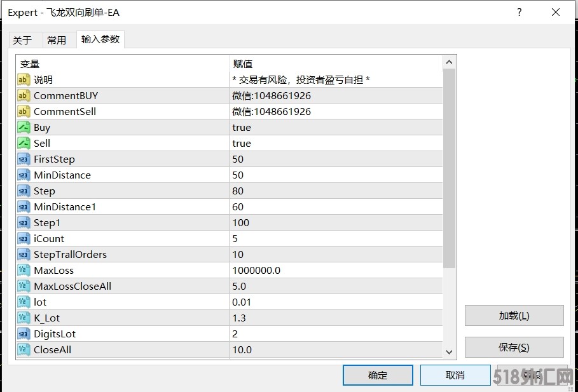The height and width of the screenshot is (392, 578).
Task: Select the 说明 risk warning value
Action: 336,79
